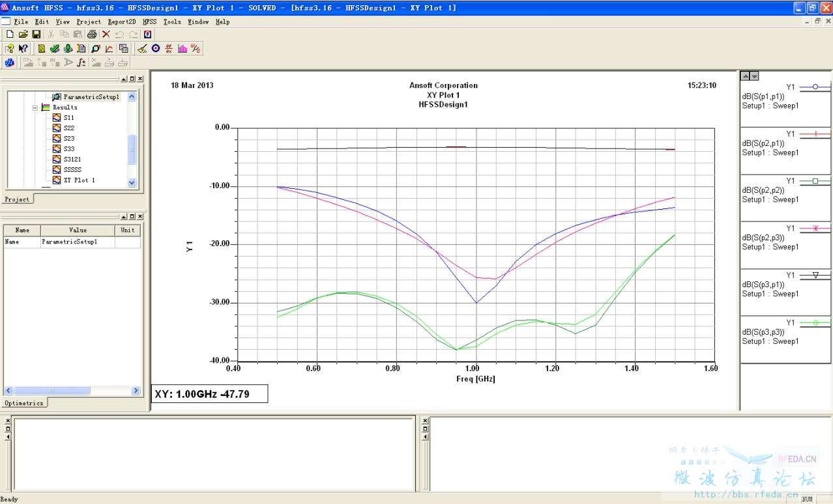
Task: Open the df/dx sensitivity analysis icon
Action: coord(169,49)
